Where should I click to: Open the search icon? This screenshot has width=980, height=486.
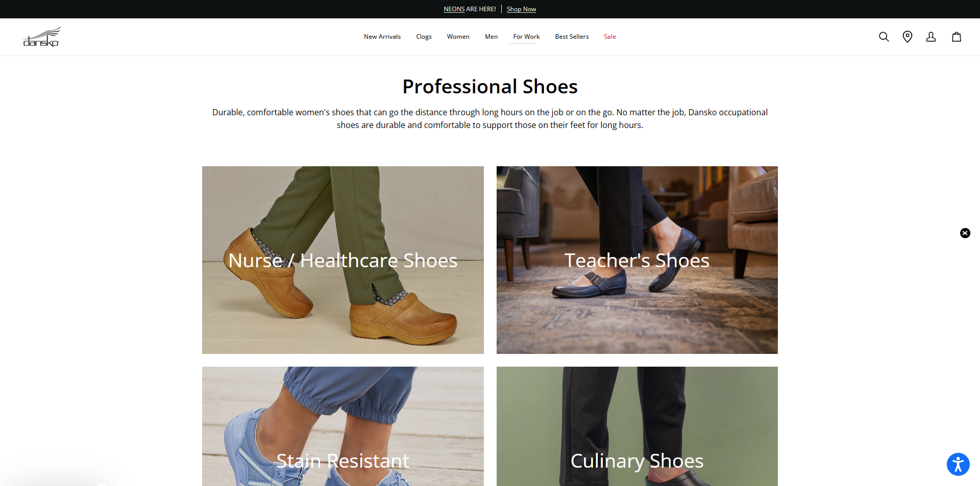(x=884, y=37)
